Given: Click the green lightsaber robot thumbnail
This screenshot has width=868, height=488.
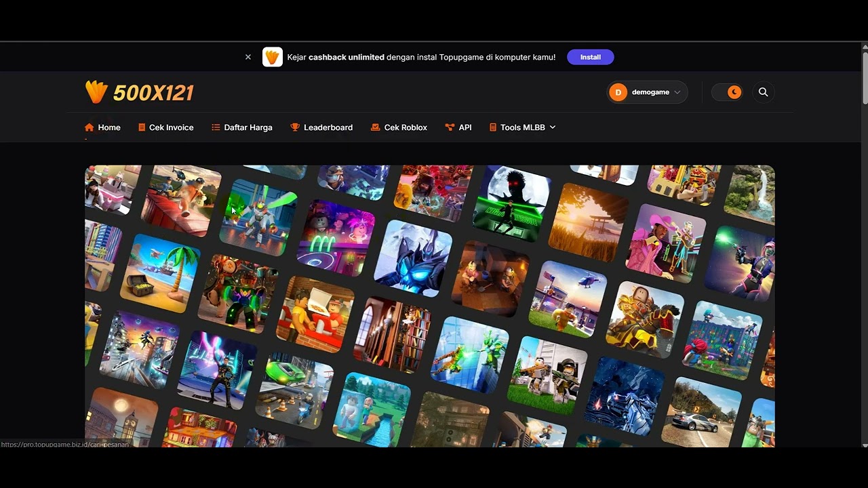Looking at the screenshot, I should pyautogui.click(x=259, y=218).
